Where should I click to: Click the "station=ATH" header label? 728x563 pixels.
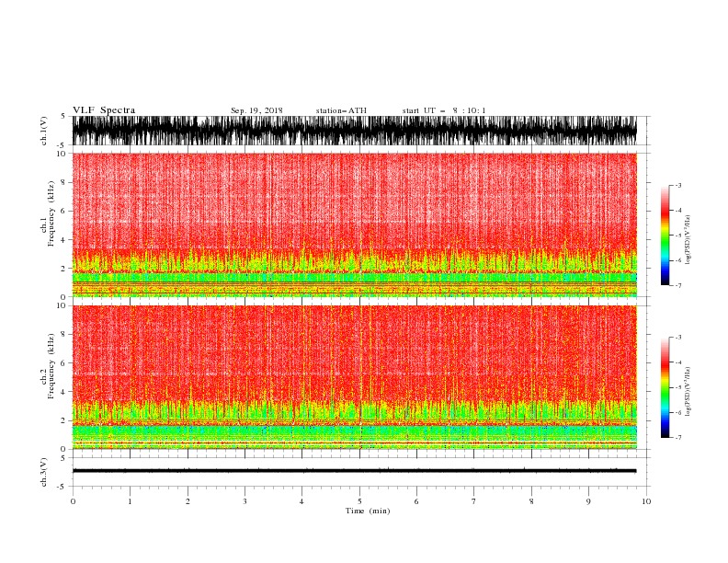[x=341, y=110]
